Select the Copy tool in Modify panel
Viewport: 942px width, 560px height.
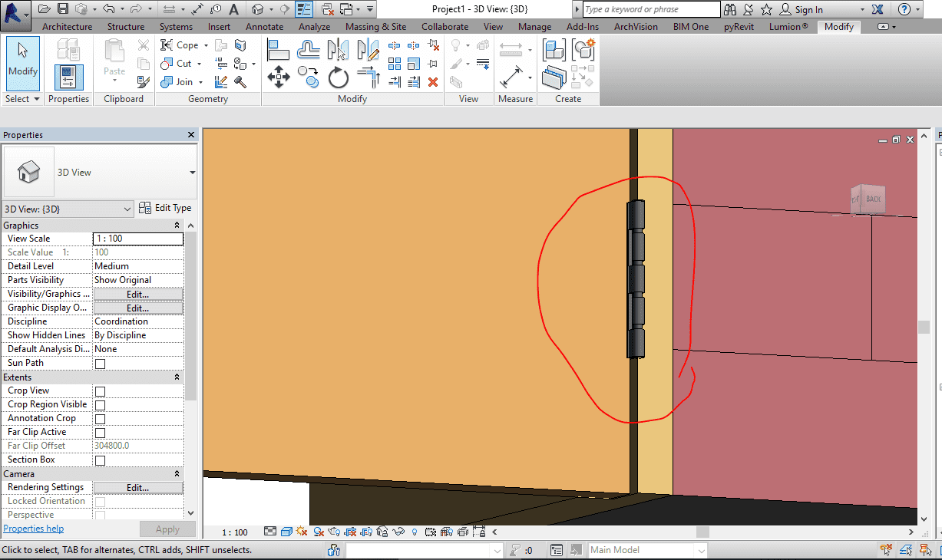point(309,77)
